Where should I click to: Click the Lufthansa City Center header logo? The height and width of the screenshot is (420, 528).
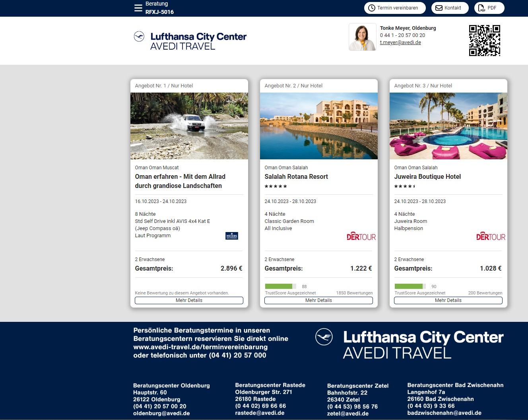190,41
